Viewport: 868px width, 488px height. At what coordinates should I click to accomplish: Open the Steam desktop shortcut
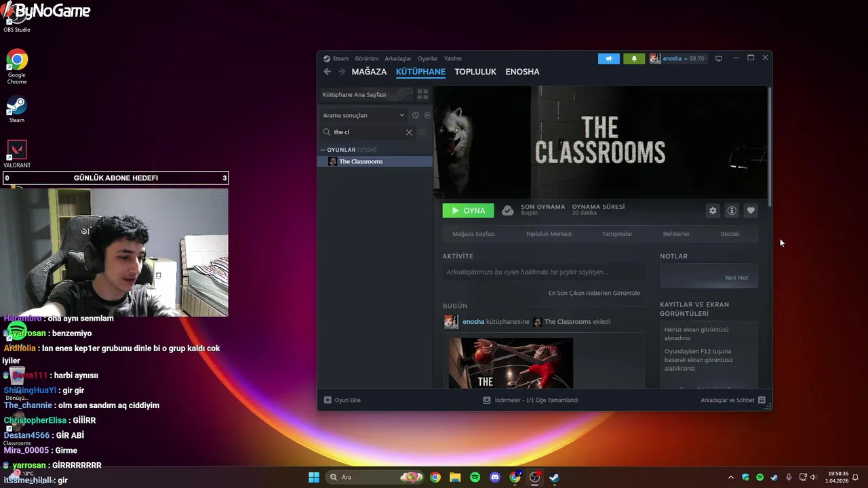[x=17, y=110]
